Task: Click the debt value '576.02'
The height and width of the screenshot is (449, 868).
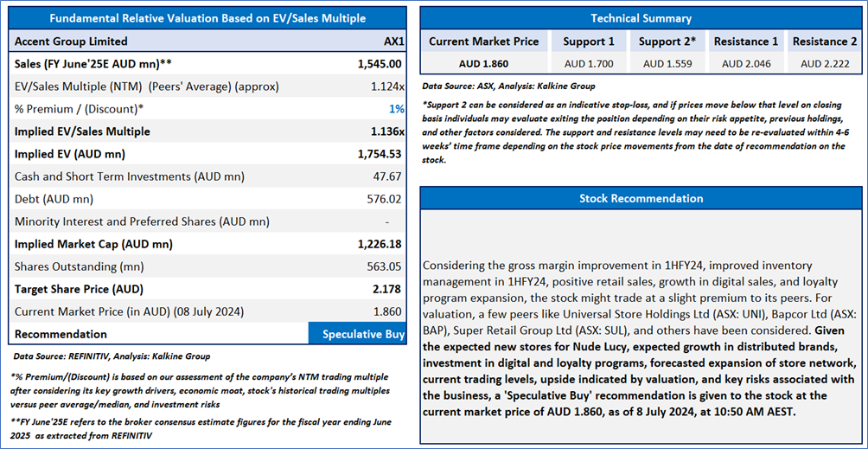Action: [386, 199]
